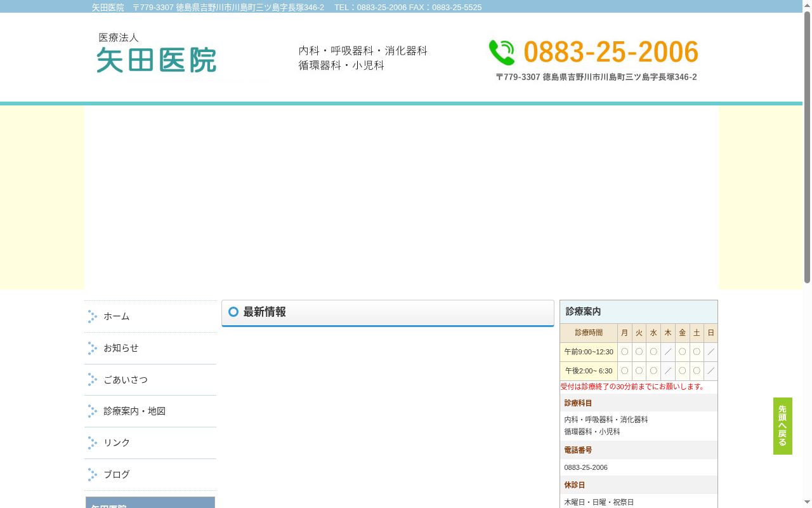Click the 最新情報 heading

coord(265,312)
